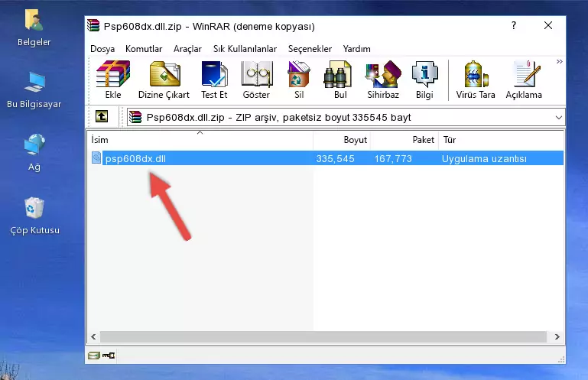This screenshot has height=380, width=588.
Task: Sort by Paket column header
Action: [404, 140]
